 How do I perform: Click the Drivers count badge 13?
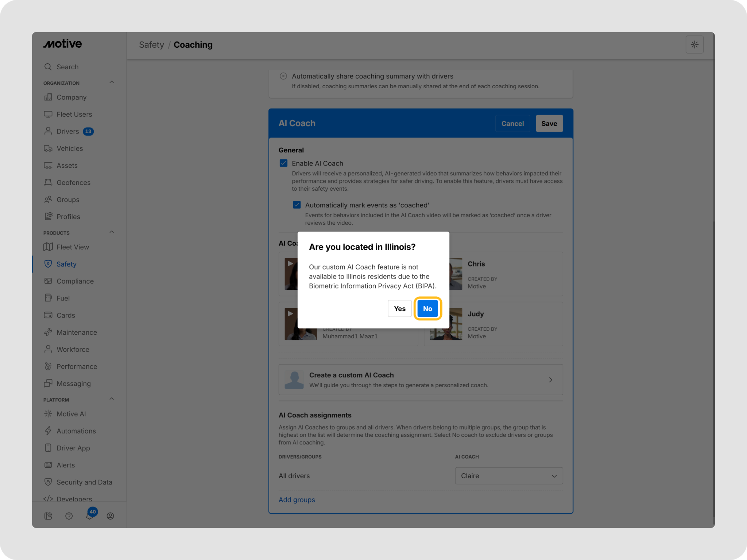[88, 131]
